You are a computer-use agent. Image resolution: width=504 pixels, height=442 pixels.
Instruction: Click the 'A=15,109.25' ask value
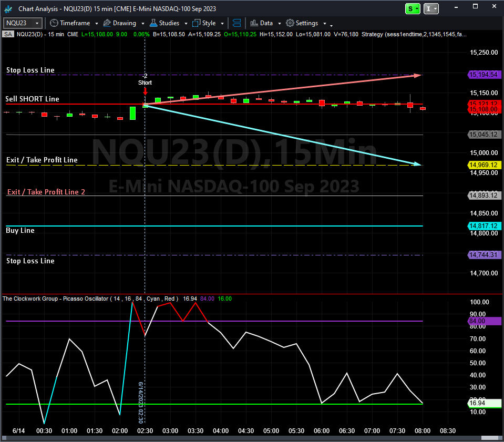coord(204,34)
